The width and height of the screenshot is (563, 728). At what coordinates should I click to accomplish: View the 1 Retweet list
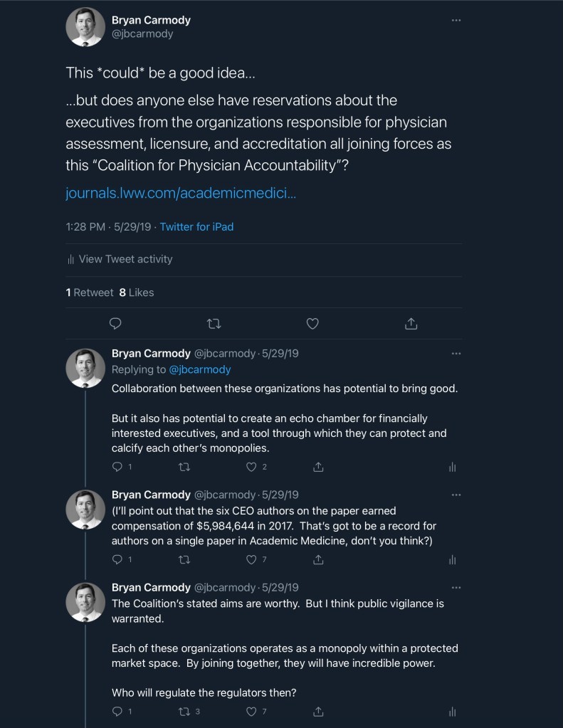(x=90, y=292)
